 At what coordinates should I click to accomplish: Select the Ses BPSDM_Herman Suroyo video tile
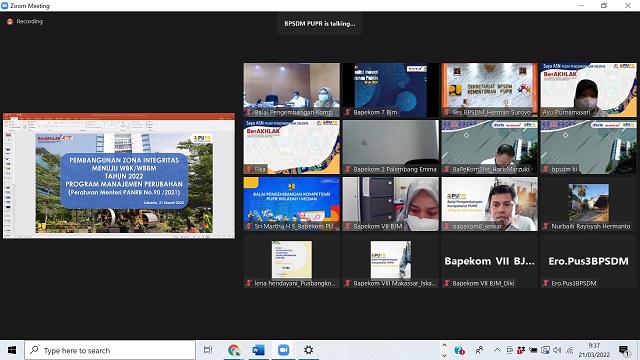[x=489, y=90]
